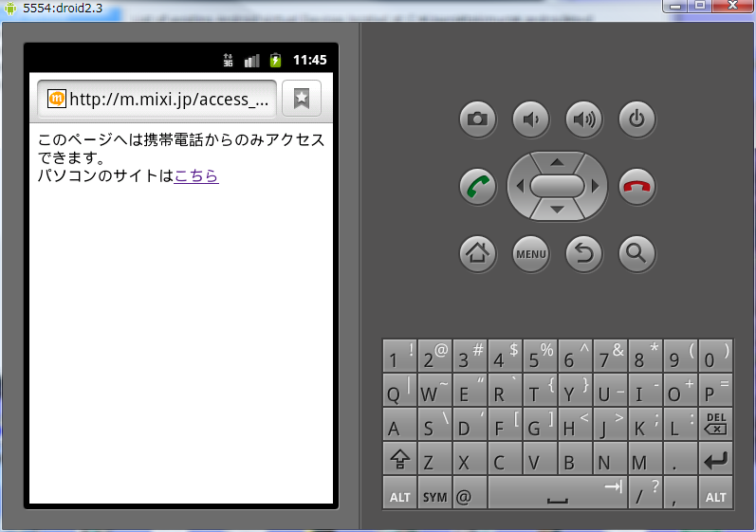The width and height of the screenshot is (756, 532).
Task: Click the 5 key on keyboard
Action: [x=540, y=356]
